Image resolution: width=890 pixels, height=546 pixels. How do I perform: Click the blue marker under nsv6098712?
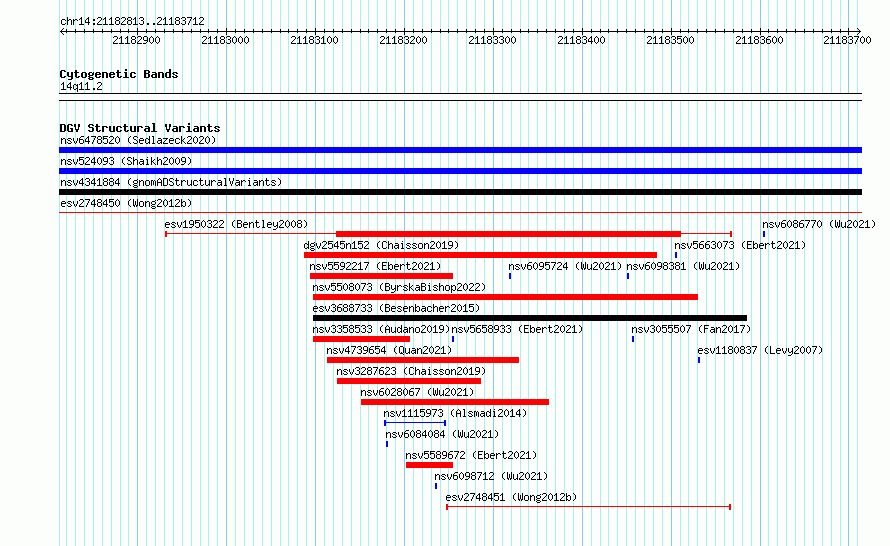[x=436, y=486]
